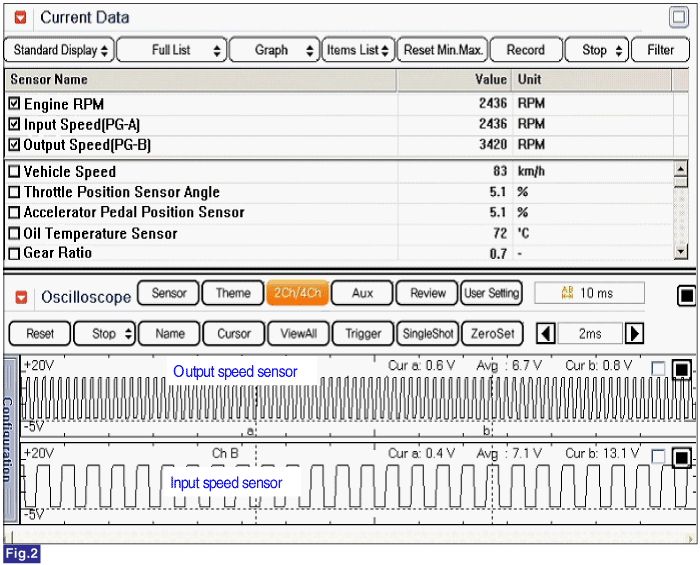Image resolution: width=700 pixels, height=565 pixels.
Task: Click the red Current Data collapse icon
Action: (x=21, y=18)
